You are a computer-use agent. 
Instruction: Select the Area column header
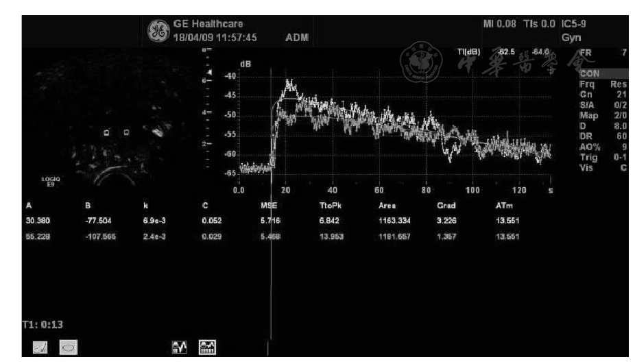[387, 205]
